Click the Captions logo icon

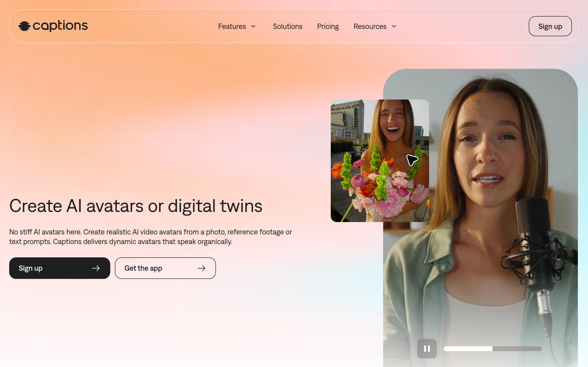tap(24, 26)
